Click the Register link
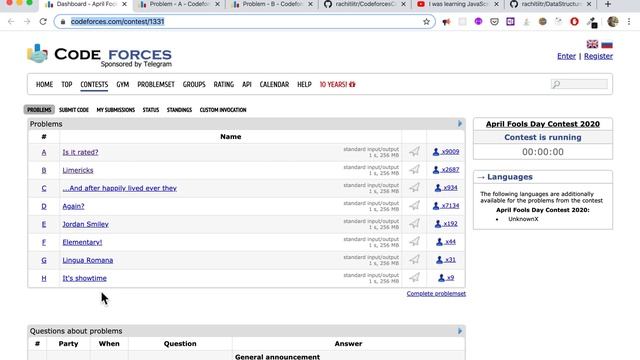640x360 pixels. click(x=598, y=56)
